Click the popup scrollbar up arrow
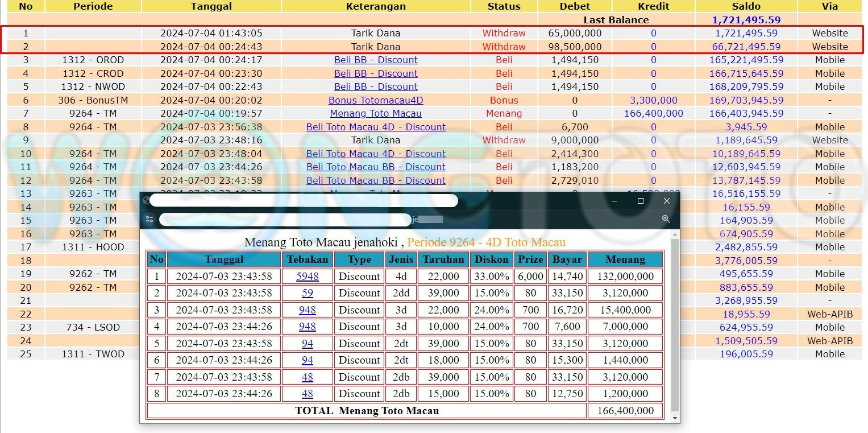Viewport: 868px width, 433px height. click(675, 234)
